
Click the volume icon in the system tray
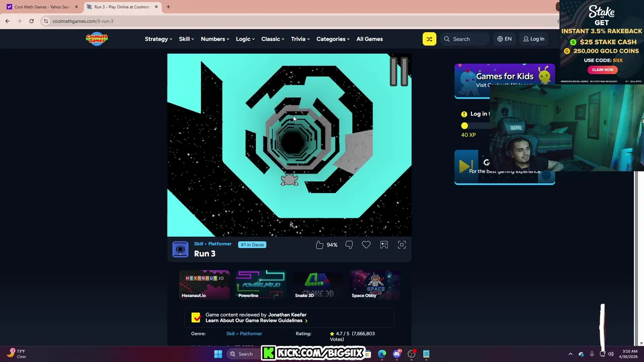(611, 354)
